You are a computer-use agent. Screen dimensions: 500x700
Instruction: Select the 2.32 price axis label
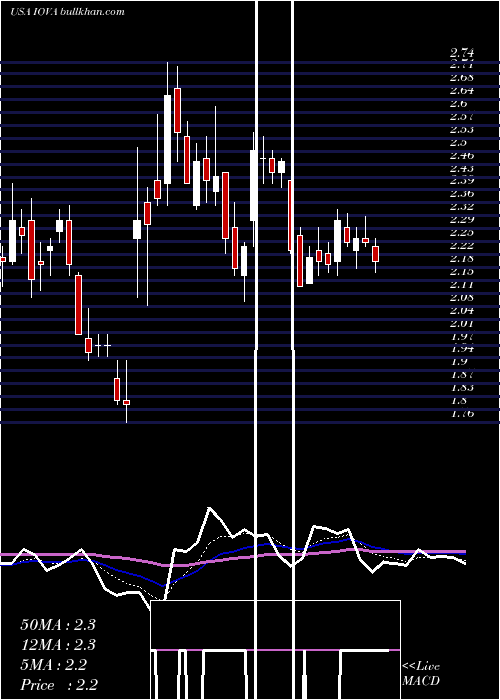(462, 207)
